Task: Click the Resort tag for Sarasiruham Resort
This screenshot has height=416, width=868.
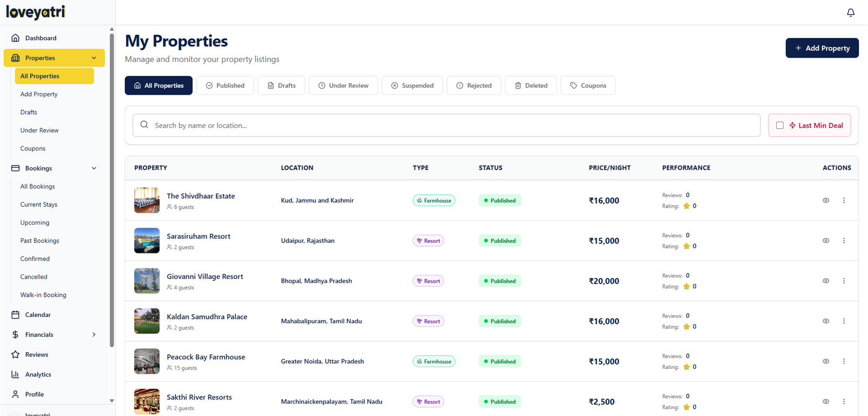Action: [x=428, y=241]
